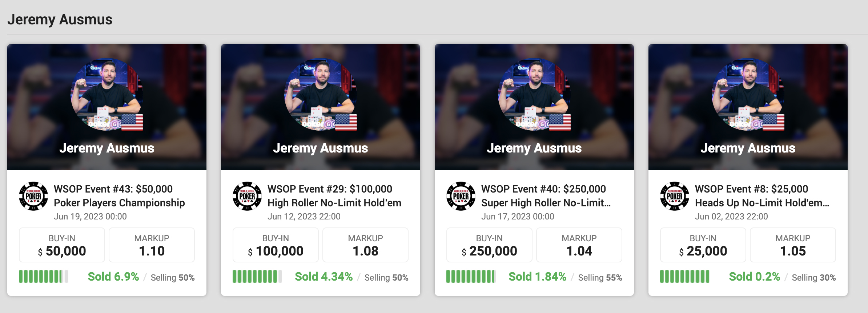Click WSOP poker chip icon for Event #43
The height and width of the screenshot is (313, 868).
tap(33, 196)
